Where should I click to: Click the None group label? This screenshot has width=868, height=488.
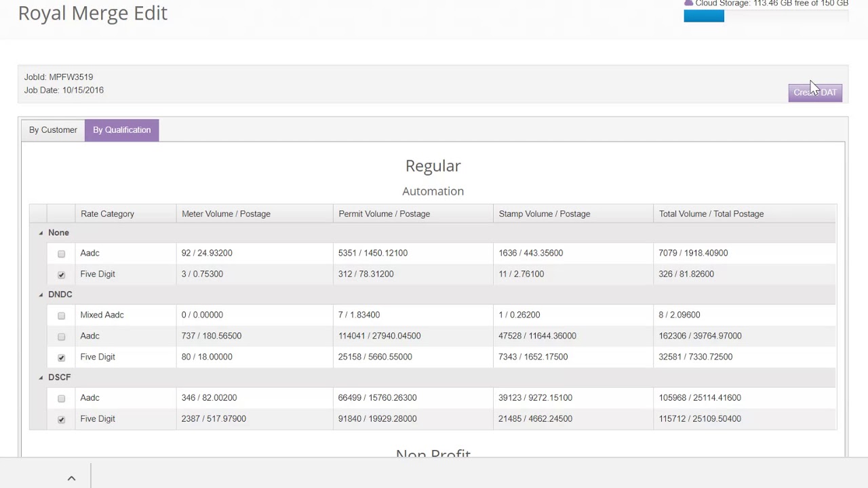point(58,232)
